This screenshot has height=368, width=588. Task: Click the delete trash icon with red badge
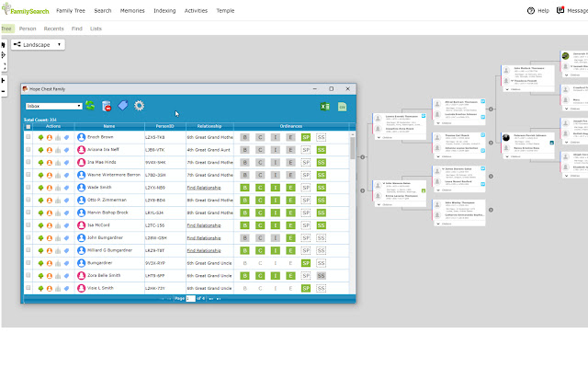pos(107,106)
